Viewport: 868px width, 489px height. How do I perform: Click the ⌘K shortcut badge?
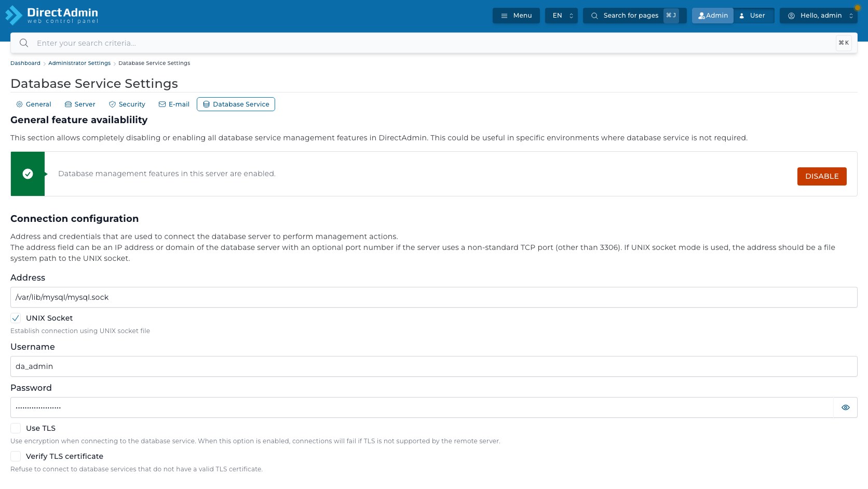[844, 43]
